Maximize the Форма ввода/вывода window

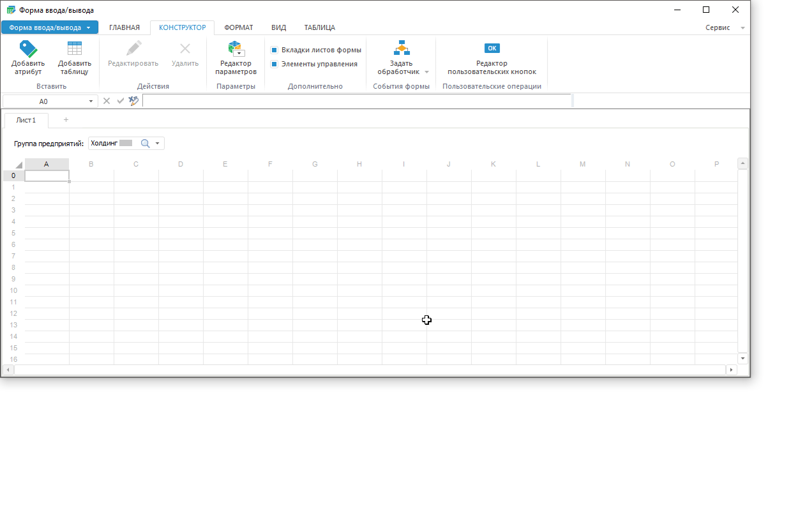[706, 10]
